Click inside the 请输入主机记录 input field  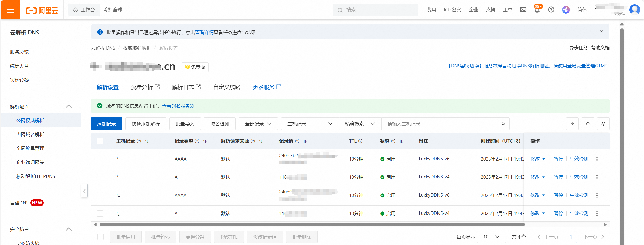pyautogui.click(x=440, y=124)
